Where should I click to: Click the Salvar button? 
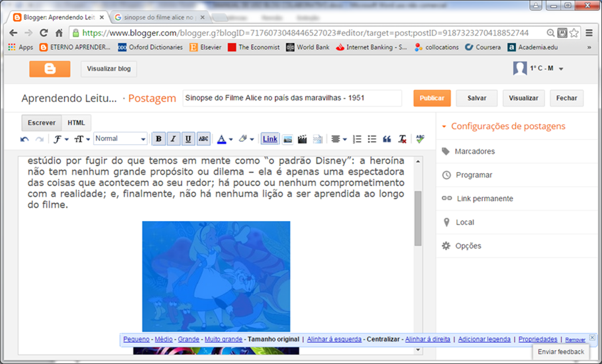(477, 98)
